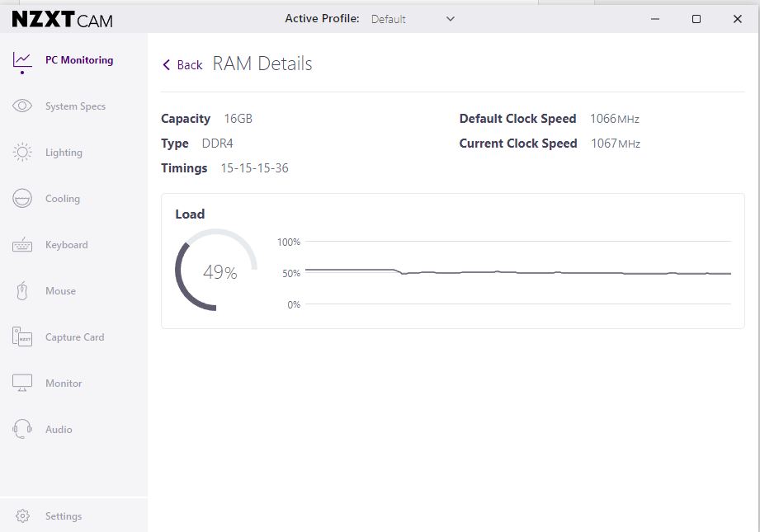Click the 15-15-15-36 timings value

254,168
